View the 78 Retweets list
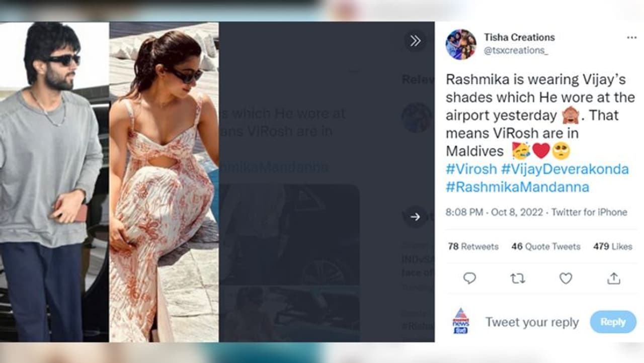 pos(473,246)
